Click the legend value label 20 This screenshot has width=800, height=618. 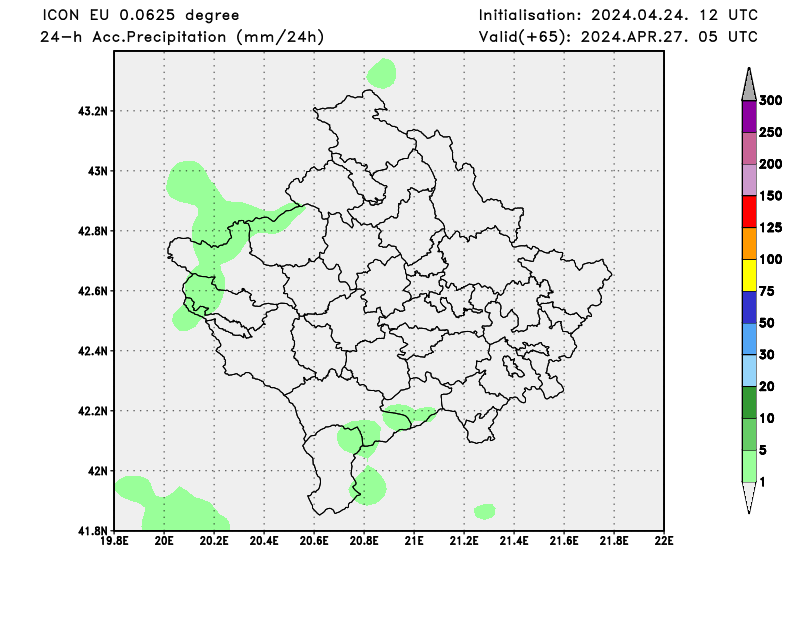coord(767,386)
